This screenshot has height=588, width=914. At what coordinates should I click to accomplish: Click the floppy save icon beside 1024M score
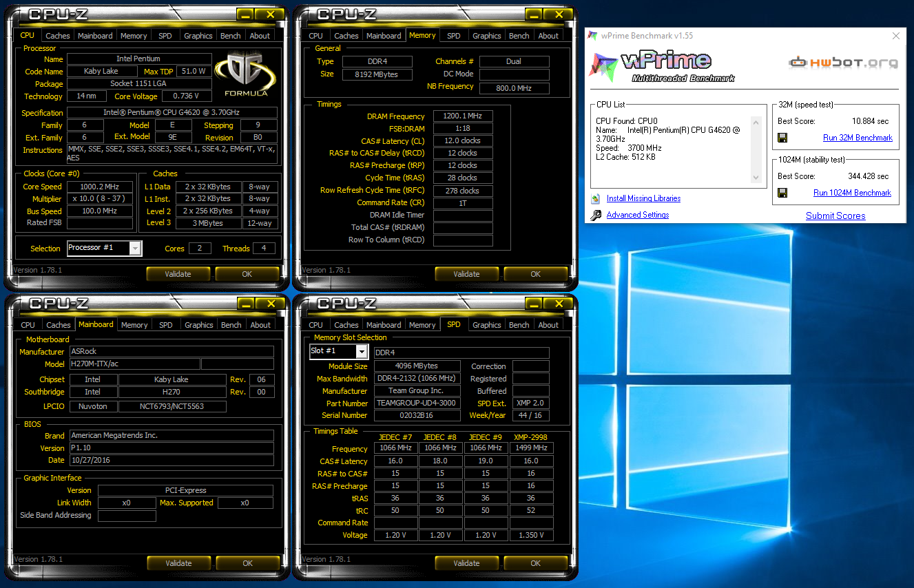[782, 193]
